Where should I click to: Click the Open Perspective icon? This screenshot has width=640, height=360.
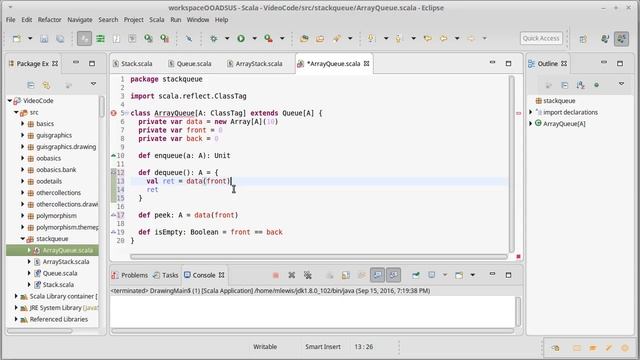click(583, 39)
